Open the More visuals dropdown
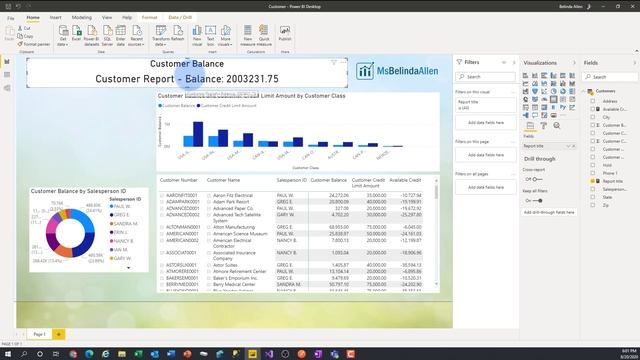This screenshot has height=360, width=640. (225, 35)
